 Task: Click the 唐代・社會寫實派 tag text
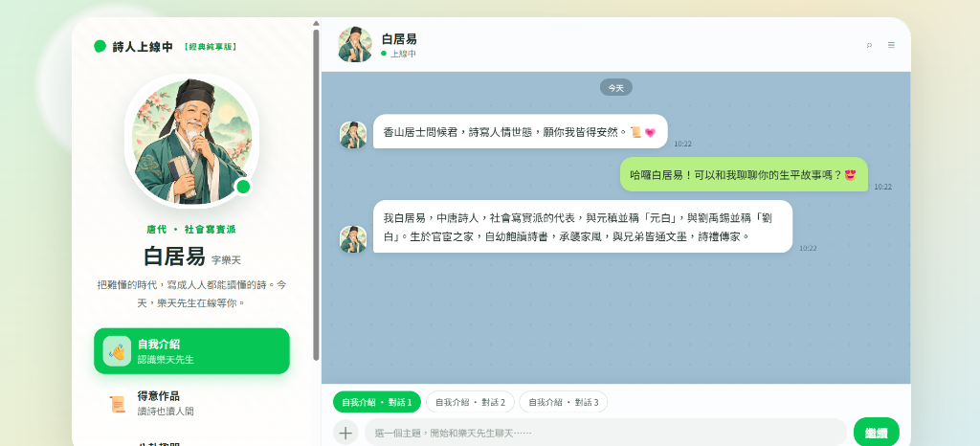(191, 230)
